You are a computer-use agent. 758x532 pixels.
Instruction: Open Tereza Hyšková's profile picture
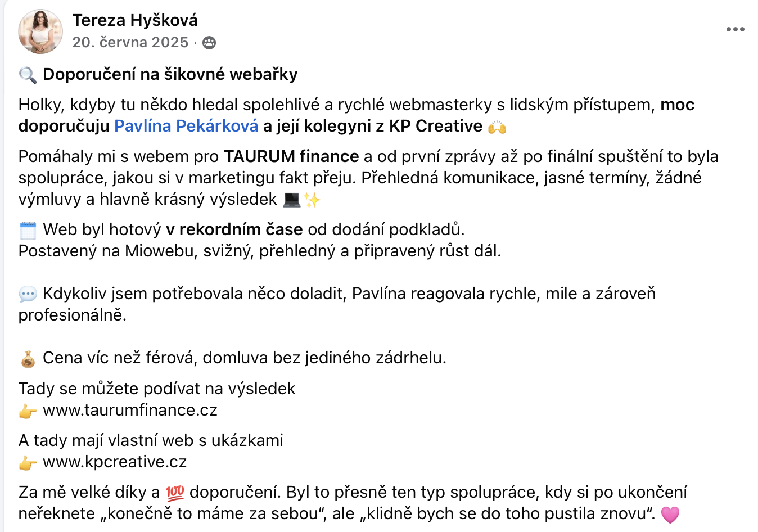coord(40,31)
